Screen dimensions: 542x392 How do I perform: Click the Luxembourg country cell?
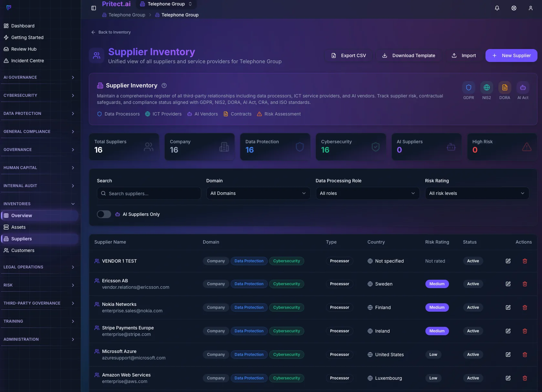tap(385, 378)
